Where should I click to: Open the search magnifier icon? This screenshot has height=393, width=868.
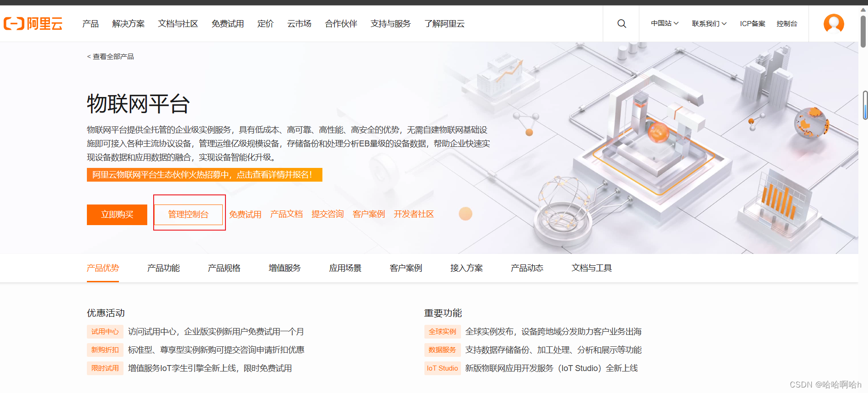[x=622, y=23]
